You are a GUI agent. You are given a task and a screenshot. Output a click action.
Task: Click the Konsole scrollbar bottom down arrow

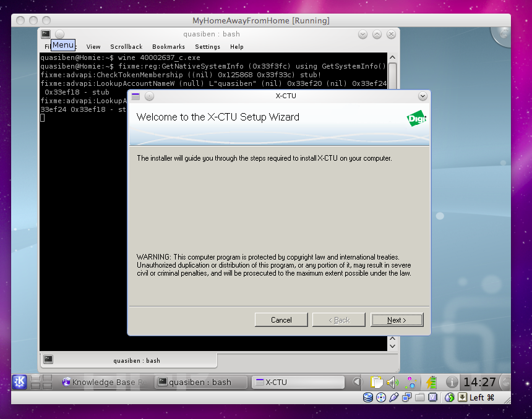(x=393, y=347)
